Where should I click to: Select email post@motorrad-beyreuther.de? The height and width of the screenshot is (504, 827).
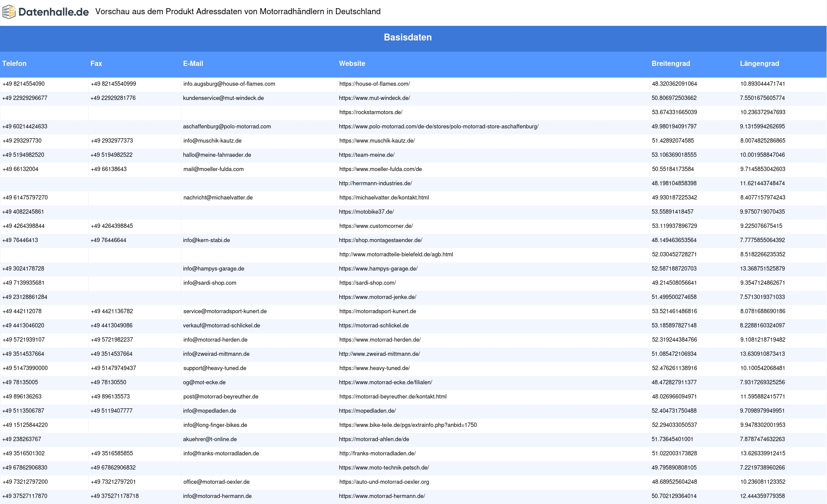[221, 397]
